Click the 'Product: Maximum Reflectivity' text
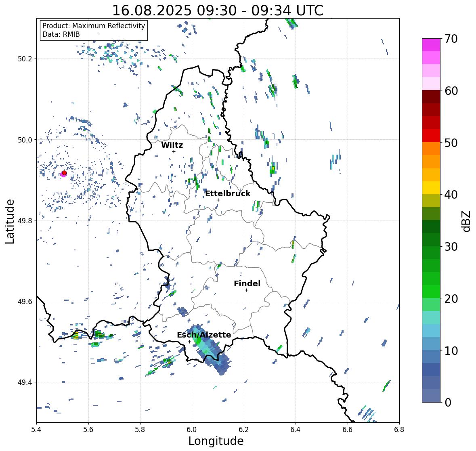Image resolution: width=476 pixels, height=451 pixels. pos(94,26)
